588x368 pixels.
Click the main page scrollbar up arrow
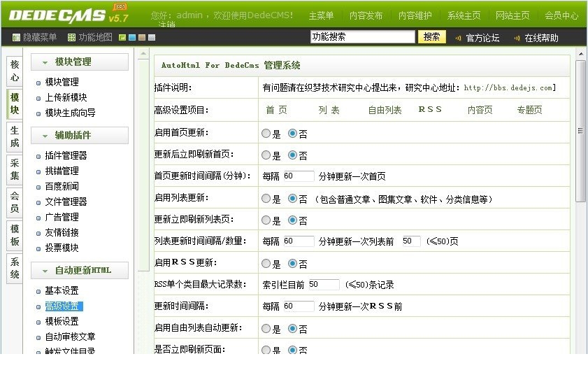581,54
